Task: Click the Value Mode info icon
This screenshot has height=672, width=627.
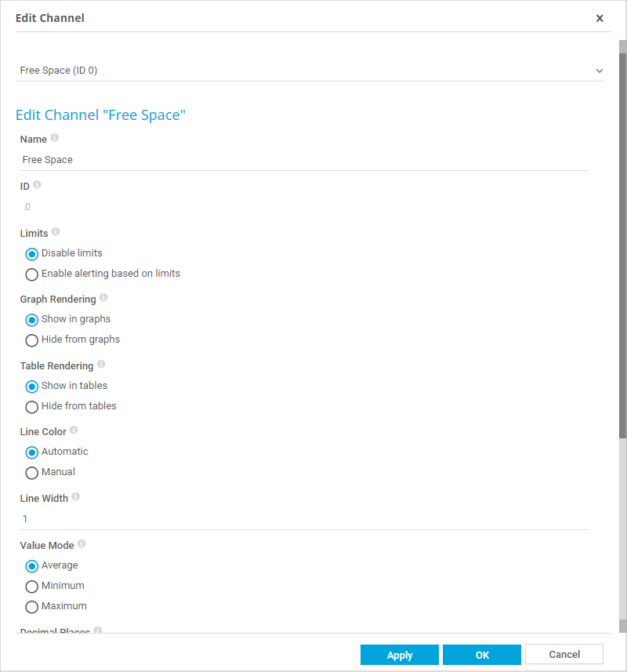Action: point(82,543)
